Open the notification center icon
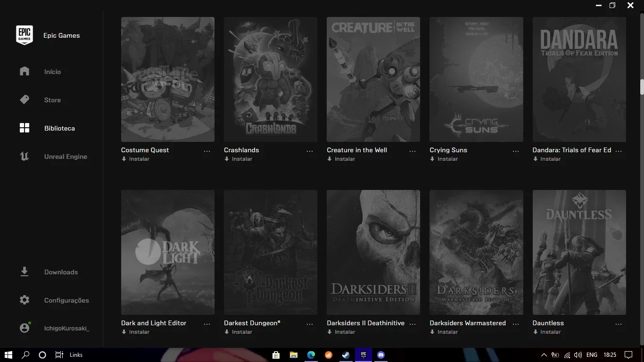 tap(628, 355)
